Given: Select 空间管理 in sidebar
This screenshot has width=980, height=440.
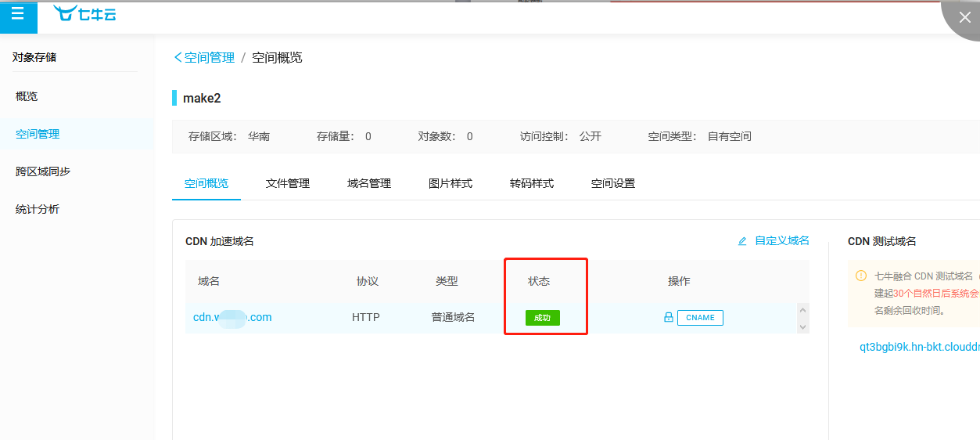Looking at the screenshot, I should tap(38, 134).
